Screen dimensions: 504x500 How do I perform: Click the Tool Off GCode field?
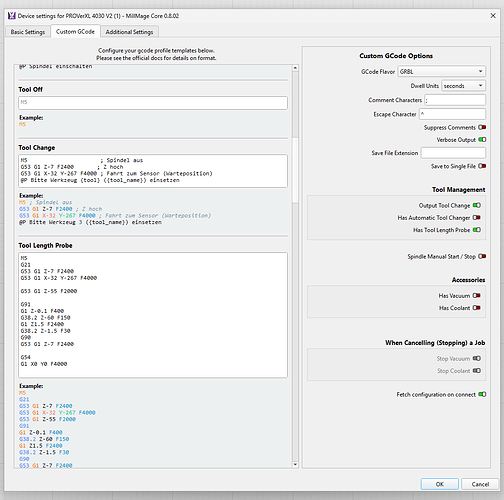coord(153,103)
